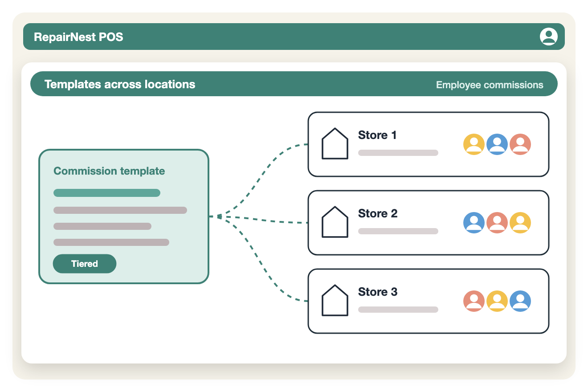Open the Employee commissions link

click(x=490, y=85)
